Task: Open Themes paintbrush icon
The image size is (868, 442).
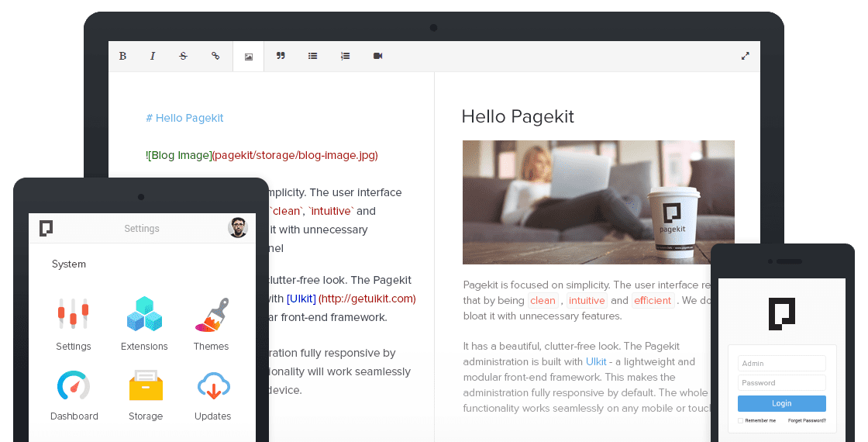Action: tap(212, 314)
